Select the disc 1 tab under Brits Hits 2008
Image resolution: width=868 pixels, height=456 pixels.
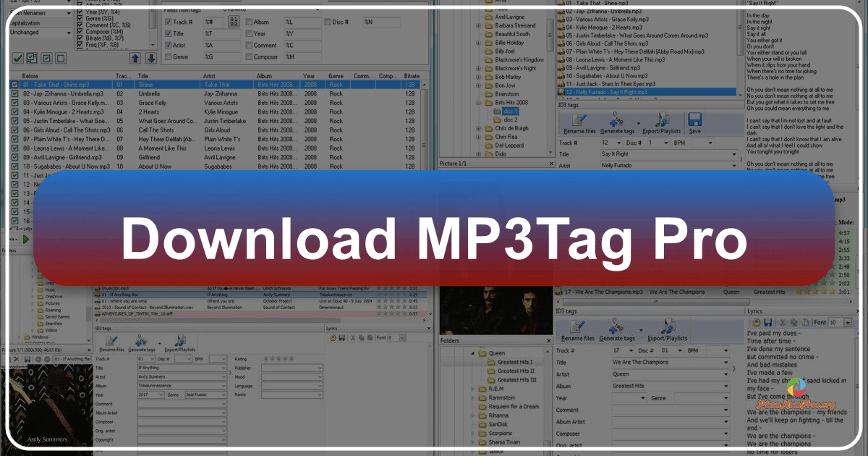point(511,111)
